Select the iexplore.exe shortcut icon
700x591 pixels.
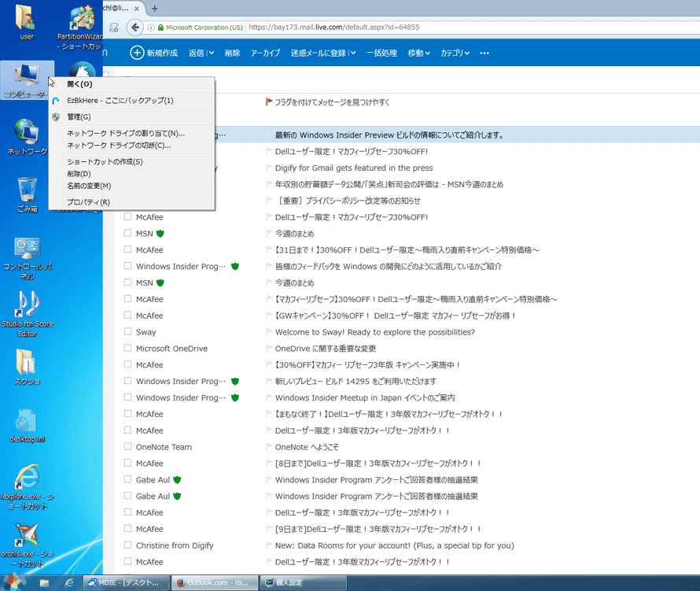click(28, 487)
